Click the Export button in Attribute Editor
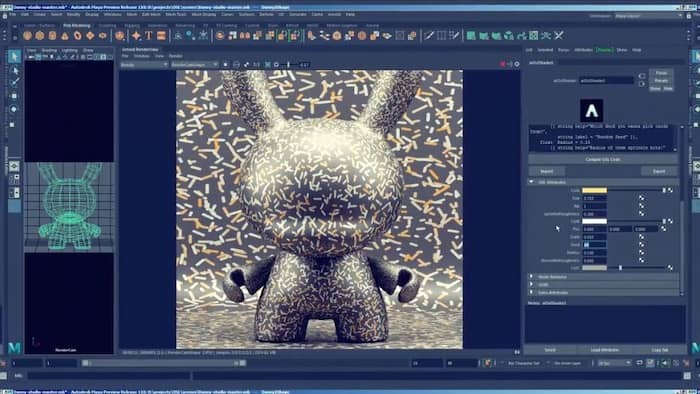This screenshot has width=700, height=394. (659, 171)
